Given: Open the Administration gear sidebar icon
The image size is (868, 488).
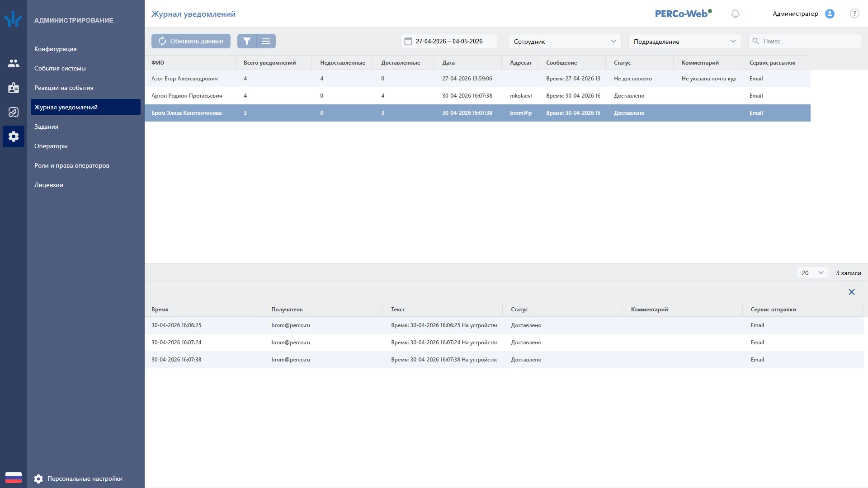Looking at the screenshot, I should (x=14, y=136).
